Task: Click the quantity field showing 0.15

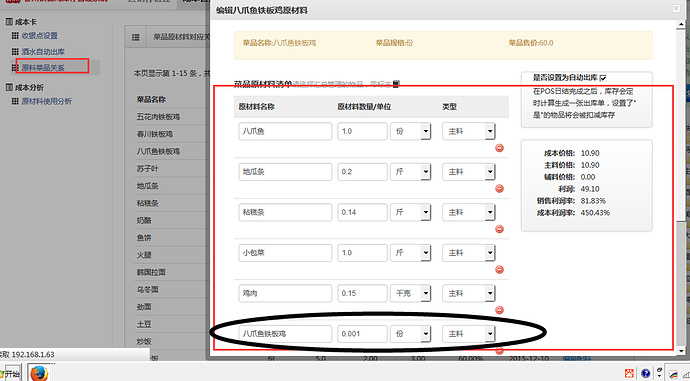Action: click(x=362, y=293)
